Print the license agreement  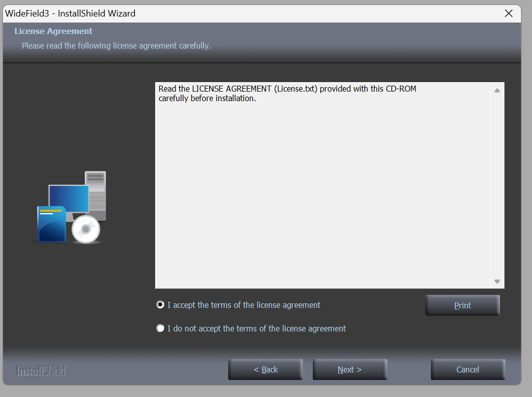[462, 305]
